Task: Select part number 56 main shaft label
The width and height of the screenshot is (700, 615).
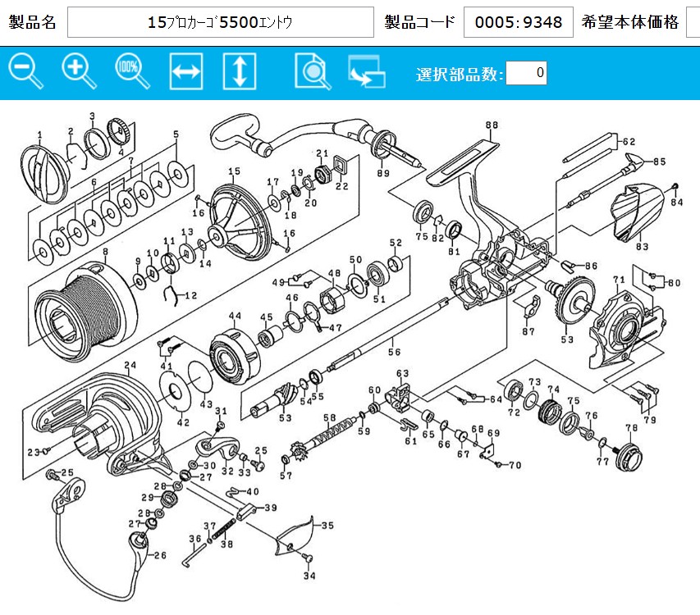Action: tap(394, 352)
